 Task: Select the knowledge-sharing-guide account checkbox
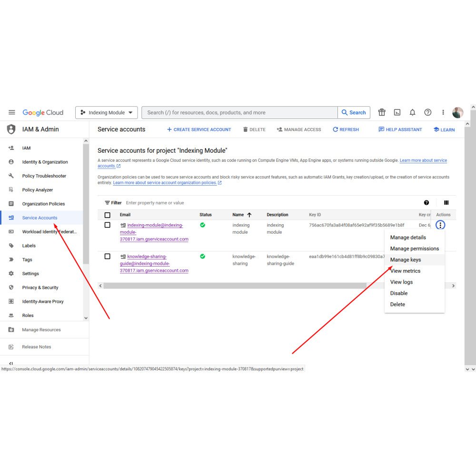pos(108,256)
